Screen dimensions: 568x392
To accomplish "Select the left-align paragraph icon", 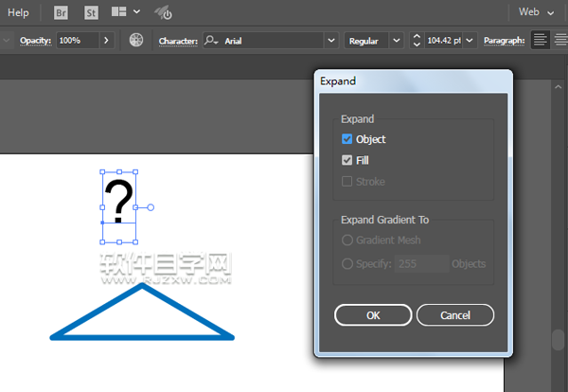I will tap(540, 41).
